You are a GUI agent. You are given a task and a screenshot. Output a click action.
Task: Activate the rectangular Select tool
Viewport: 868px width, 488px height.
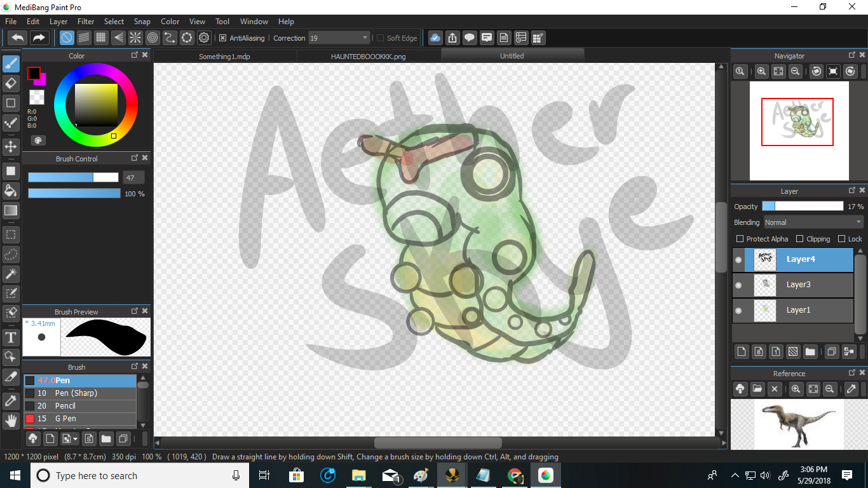click(11, 234)
